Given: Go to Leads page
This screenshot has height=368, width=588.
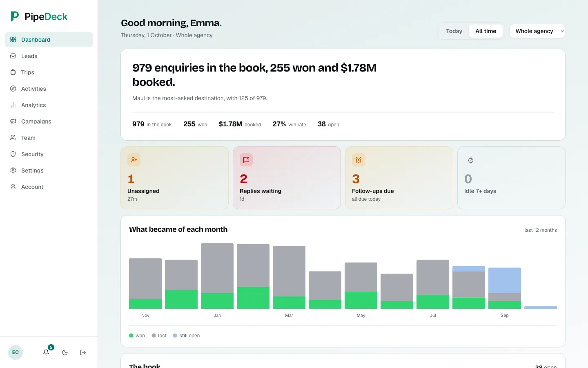Looking at the screenshot, I should coord(49,56).
